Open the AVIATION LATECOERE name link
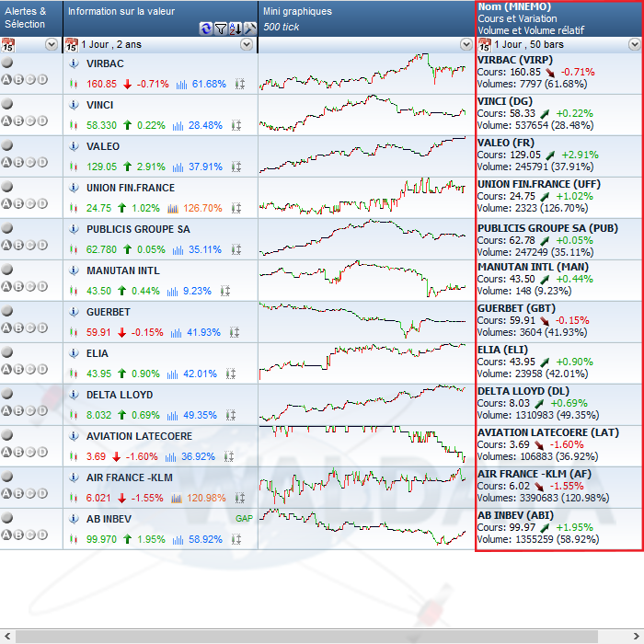 [x=139, y=436]
